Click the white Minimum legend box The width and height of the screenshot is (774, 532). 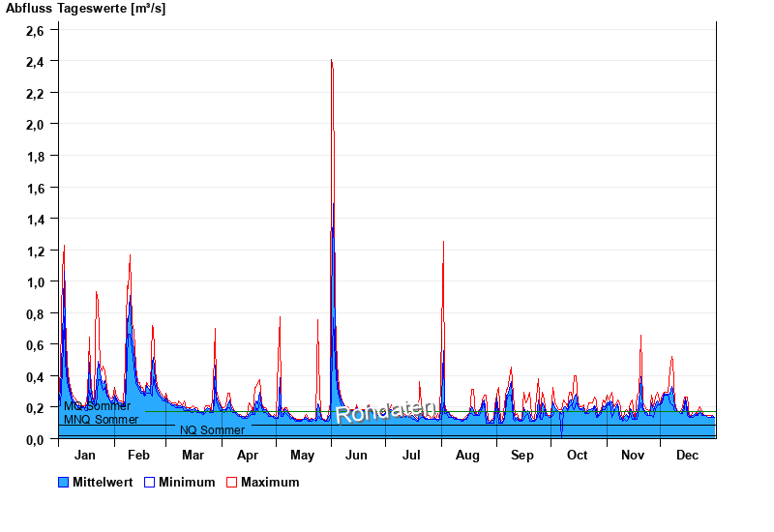[x=149, y=482]
